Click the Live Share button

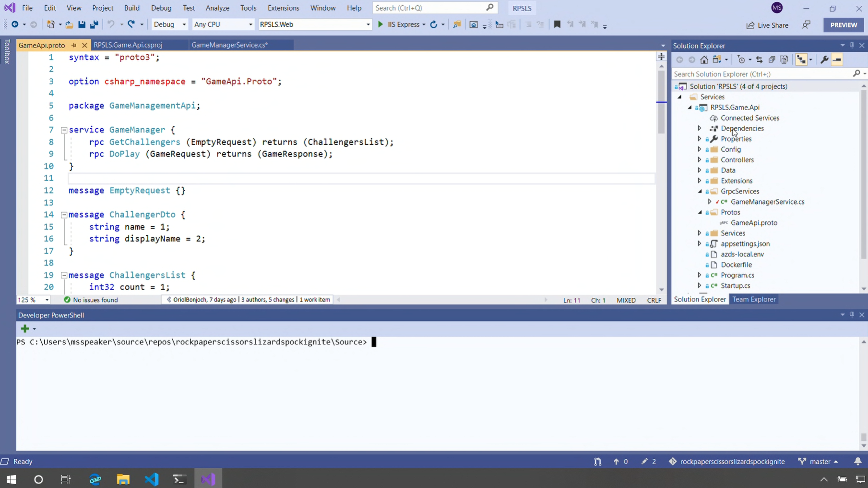tap(767, 25)
